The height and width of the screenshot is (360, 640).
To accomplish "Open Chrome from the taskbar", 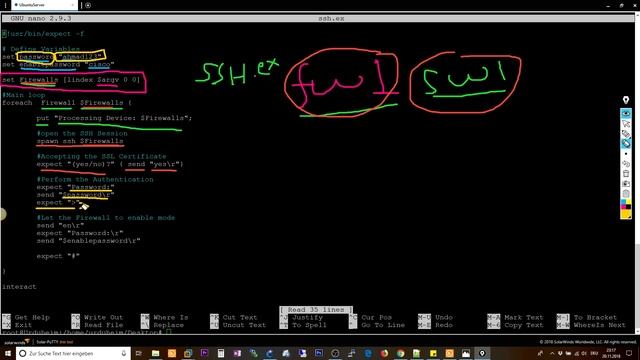I will (400, 353).
